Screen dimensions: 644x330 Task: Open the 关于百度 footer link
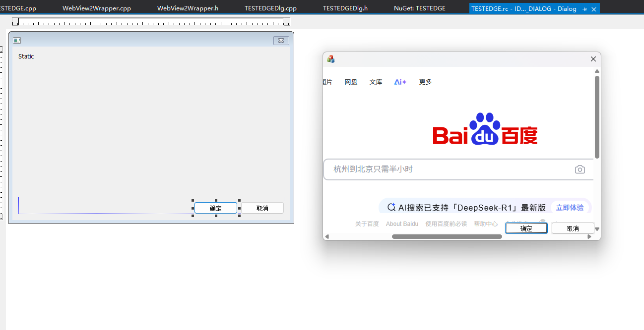pos(367,224)
